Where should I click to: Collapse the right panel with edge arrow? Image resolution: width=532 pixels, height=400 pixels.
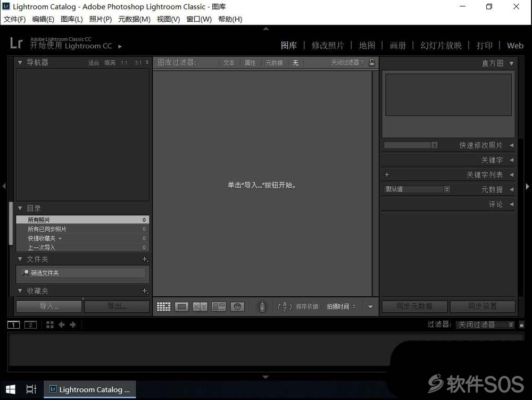click(527, 186)
